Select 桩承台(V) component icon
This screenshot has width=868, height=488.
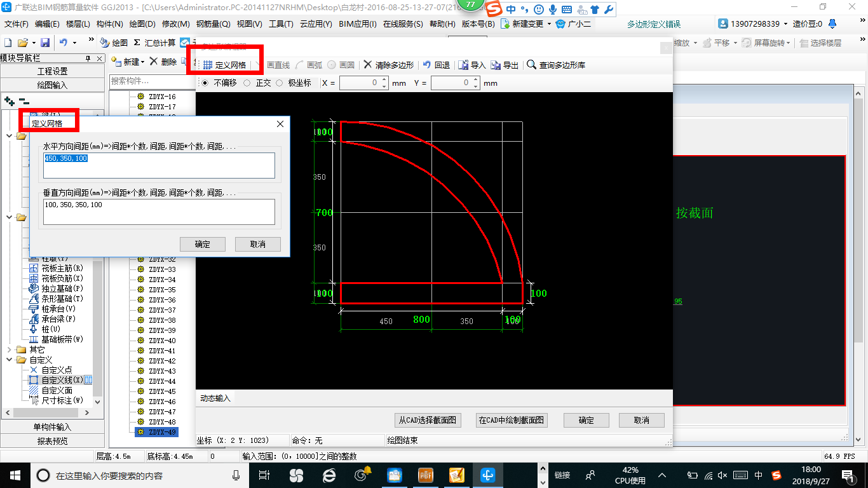(35, 309)
